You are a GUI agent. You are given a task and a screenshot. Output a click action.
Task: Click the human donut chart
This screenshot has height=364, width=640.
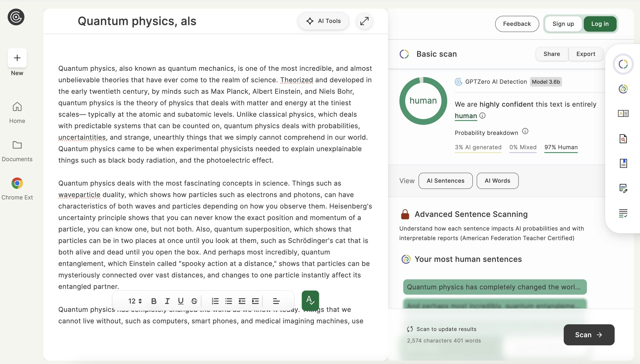click(423, 101)
